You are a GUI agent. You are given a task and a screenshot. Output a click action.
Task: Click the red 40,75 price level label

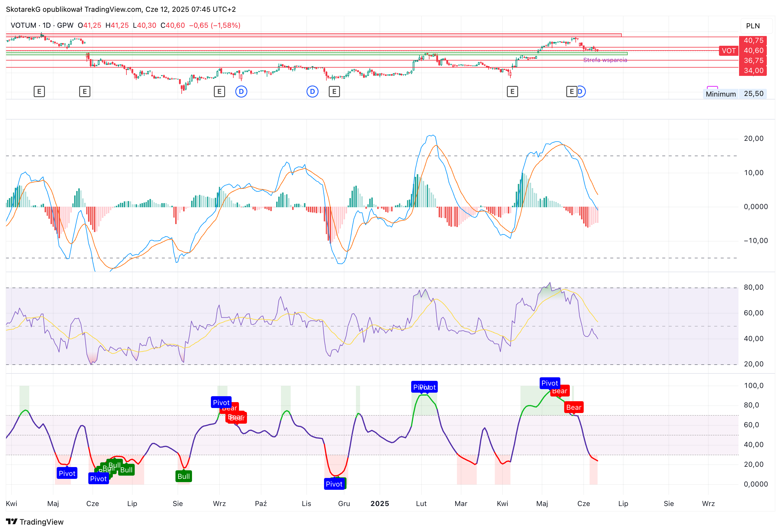coord(753,40)
